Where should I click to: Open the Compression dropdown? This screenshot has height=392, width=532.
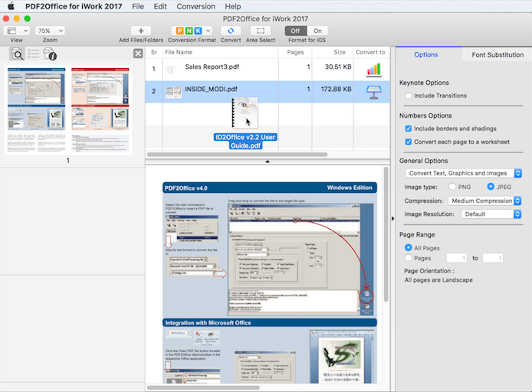pyautogui.click(x=484, y=201)
